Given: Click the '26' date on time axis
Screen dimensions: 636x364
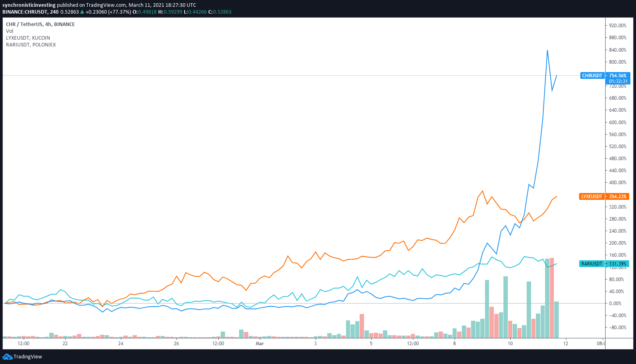Looking at the screenshot, I should (x=177, y=344).
